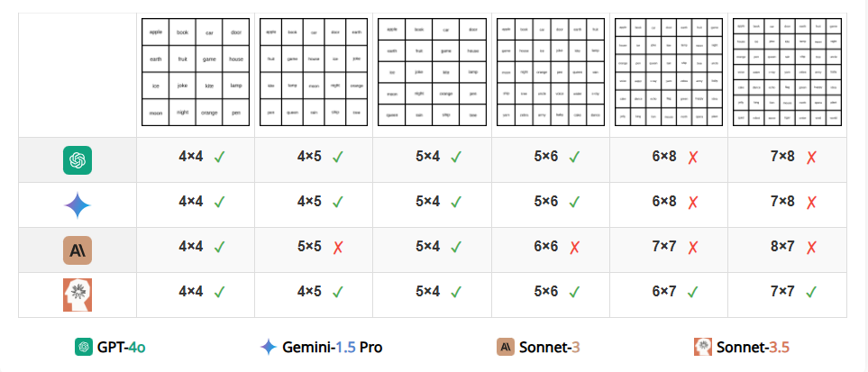868x372 pixels.
Task: Click the Sonnet-3 Anthropic logo in third row
Action: (x=78, y=250)
